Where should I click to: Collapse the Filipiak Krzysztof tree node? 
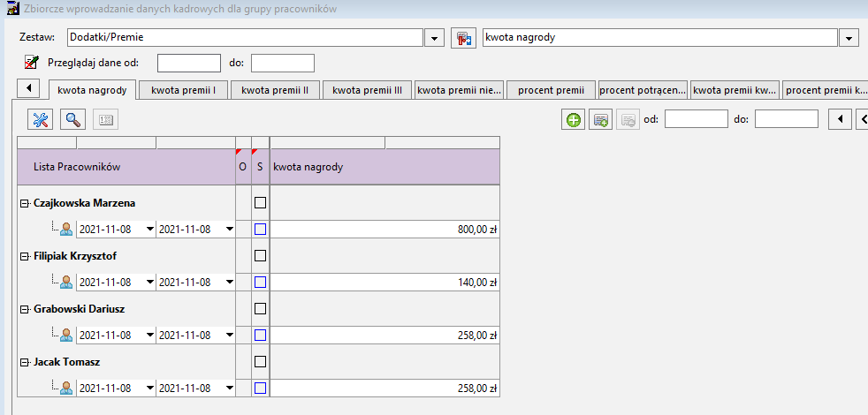coord(25,256)
